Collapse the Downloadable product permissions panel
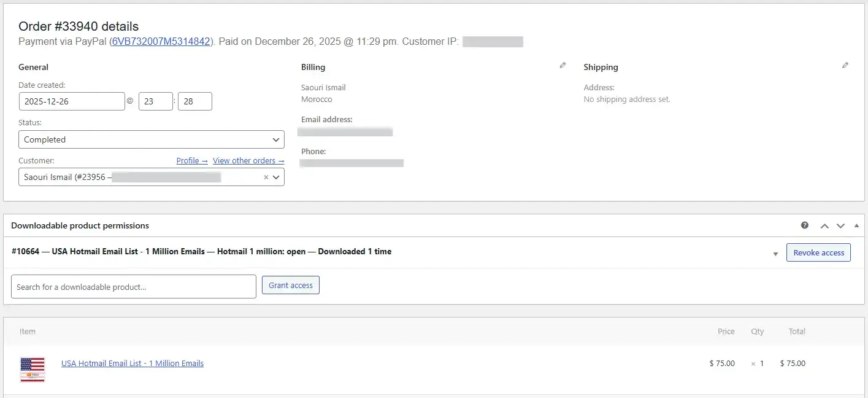Image resolution: width=868 pixels, height=398 pixels. pyautogui.click(x=856, y=226)
